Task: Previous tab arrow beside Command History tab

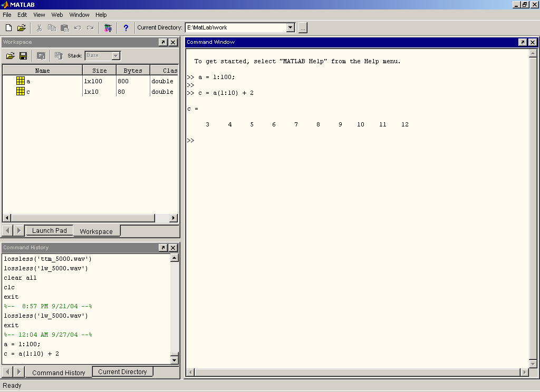Action: [x=7, y=371]
